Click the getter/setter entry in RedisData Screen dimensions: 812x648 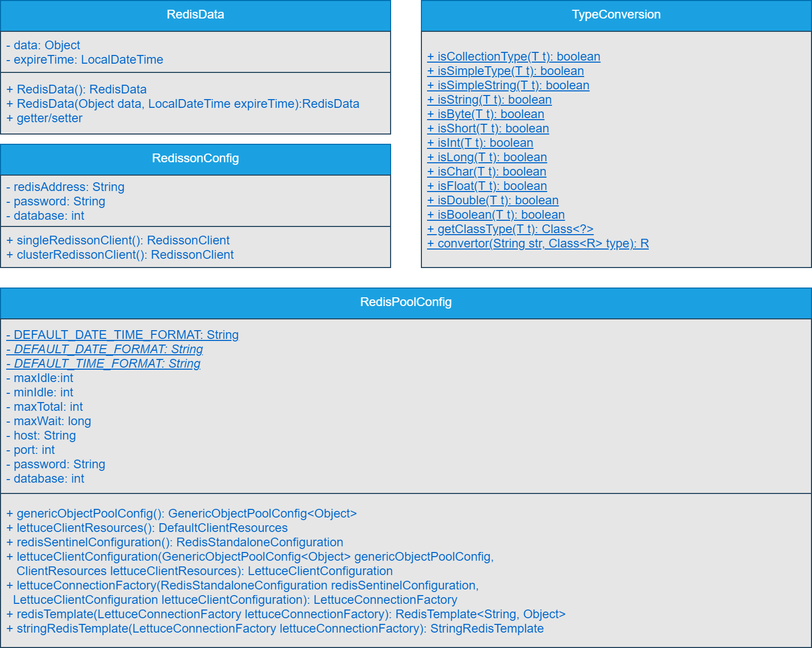(x=45, y=119)
